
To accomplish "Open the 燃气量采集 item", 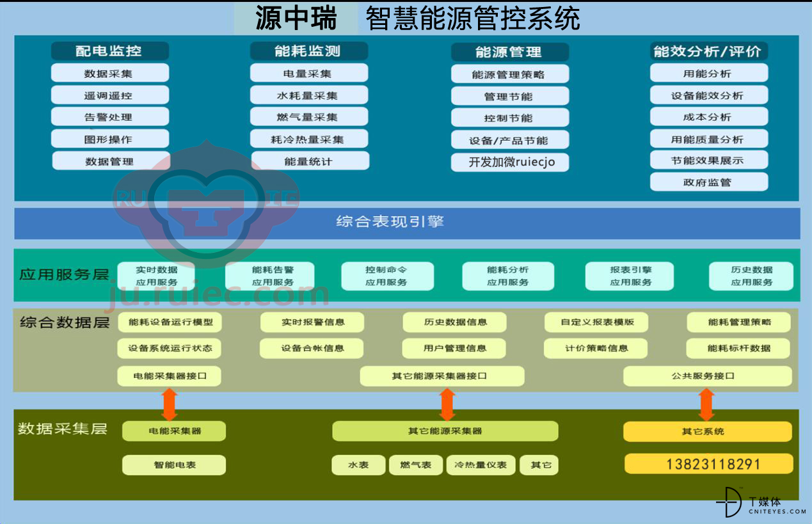I will [308, 117].
